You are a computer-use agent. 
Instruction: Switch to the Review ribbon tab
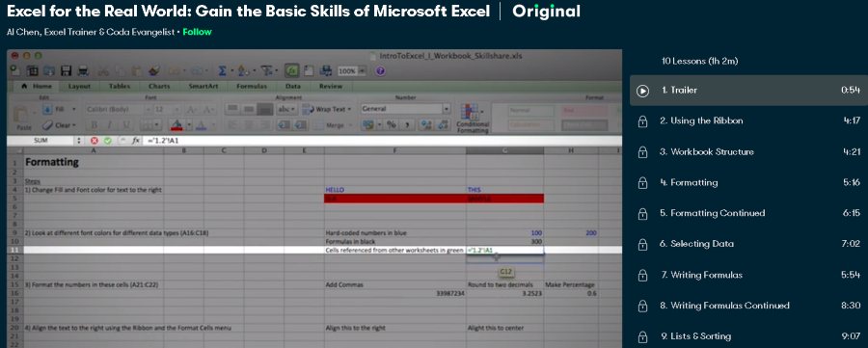pos(331,87)
